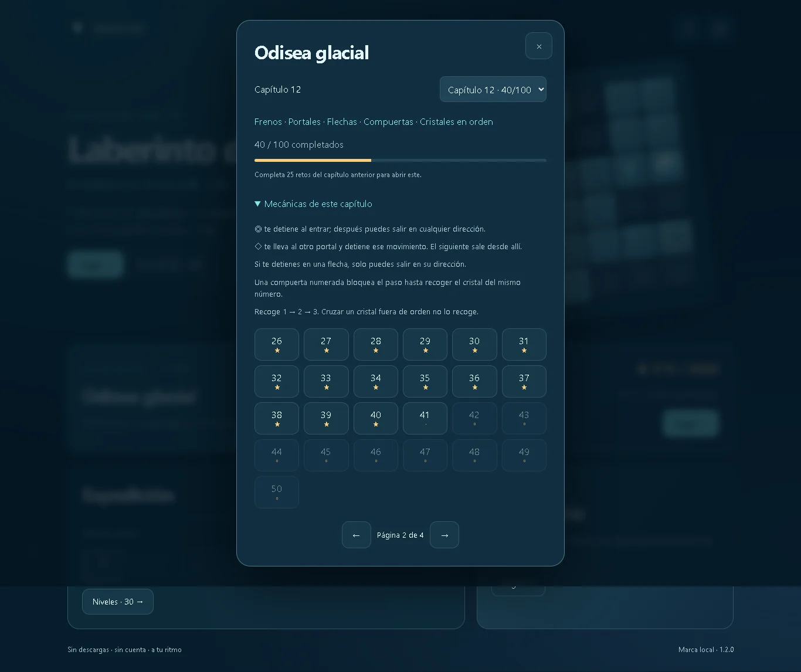The image size is (801, 672).
Task: Click the '40 / 100 completados' text
Action: 299,145
